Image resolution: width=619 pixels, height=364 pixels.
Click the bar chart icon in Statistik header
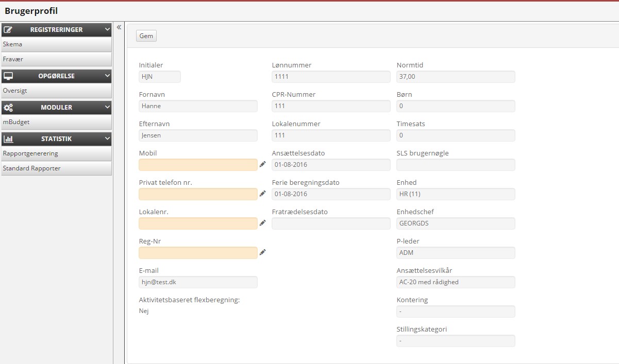pos(8,139)
